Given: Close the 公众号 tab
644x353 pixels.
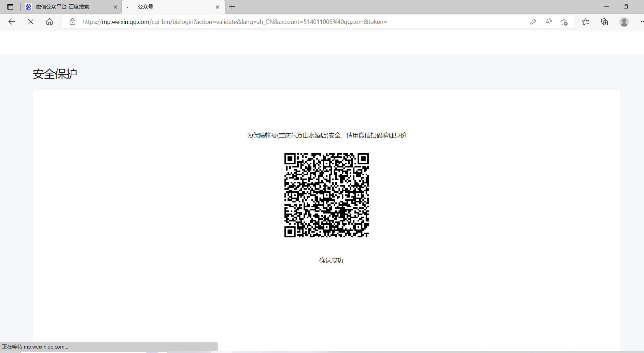Looking at the screenshot, I should [218, 7].
